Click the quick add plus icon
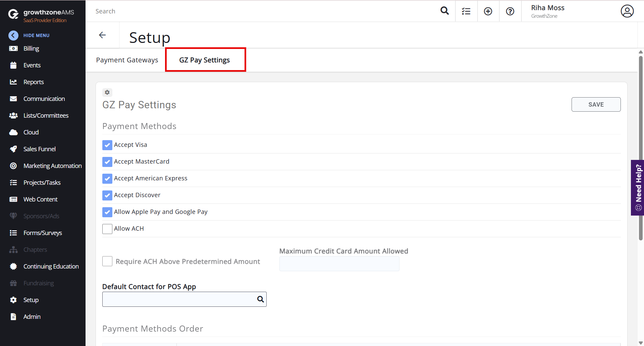The width and height of the screenshot is (644, 346). pyautogui.click(x=488, y=11)
